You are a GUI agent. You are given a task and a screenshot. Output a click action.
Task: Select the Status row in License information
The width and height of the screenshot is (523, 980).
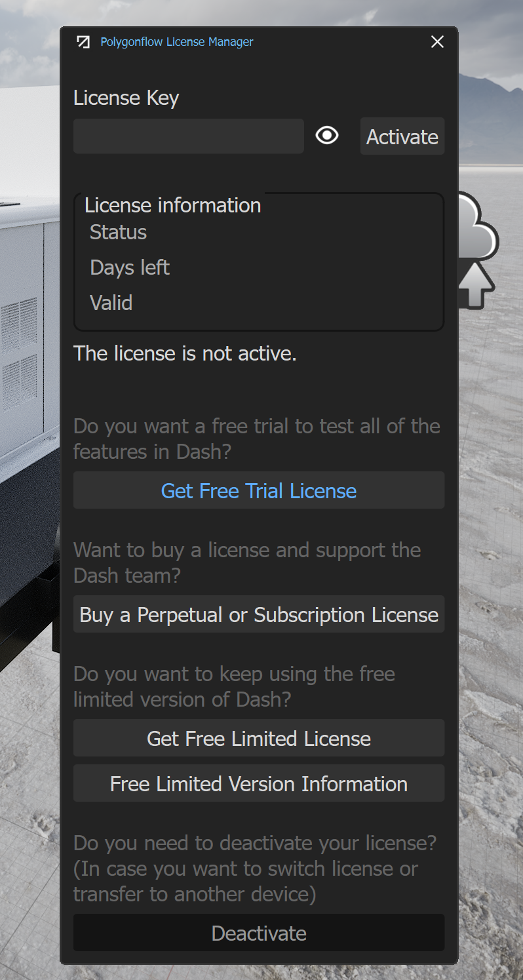coord(118,232)
